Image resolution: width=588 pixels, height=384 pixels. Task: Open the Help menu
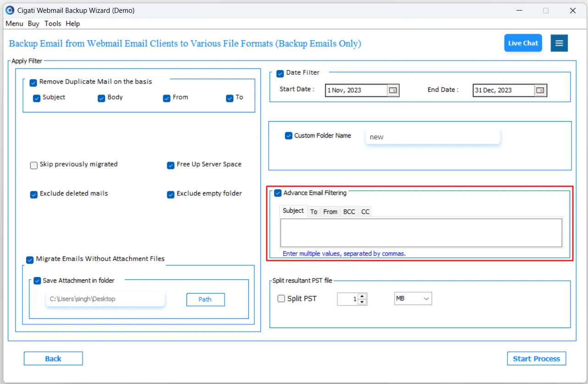click(72, 23)
